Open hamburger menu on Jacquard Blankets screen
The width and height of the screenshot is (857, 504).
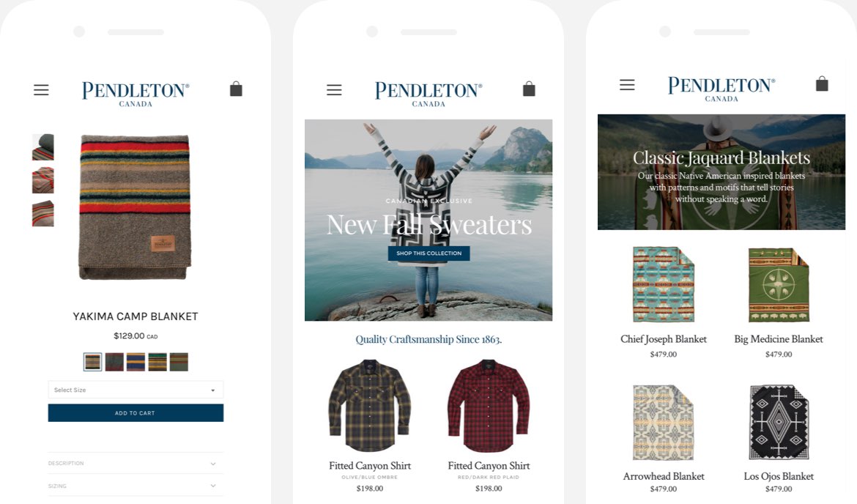tap(627, 85)
